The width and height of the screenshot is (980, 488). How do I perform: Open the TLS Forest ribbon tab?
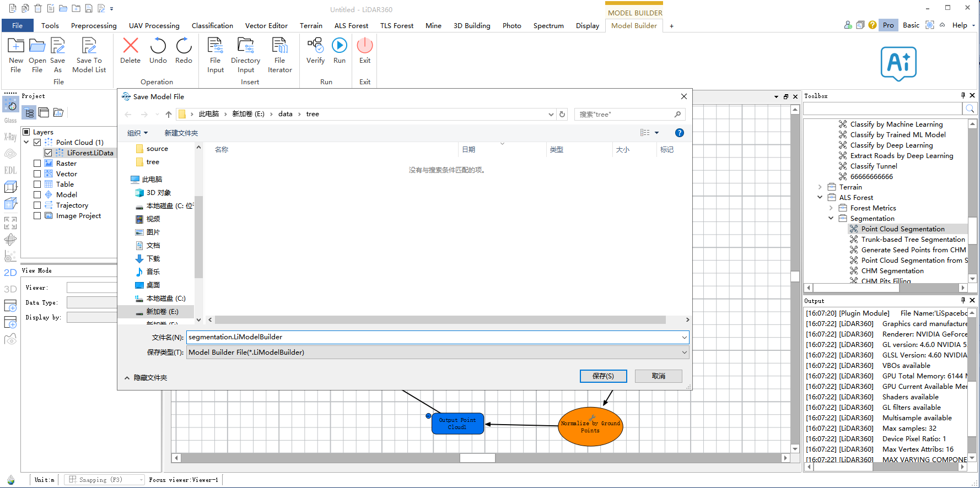click(x=397, y=25)
